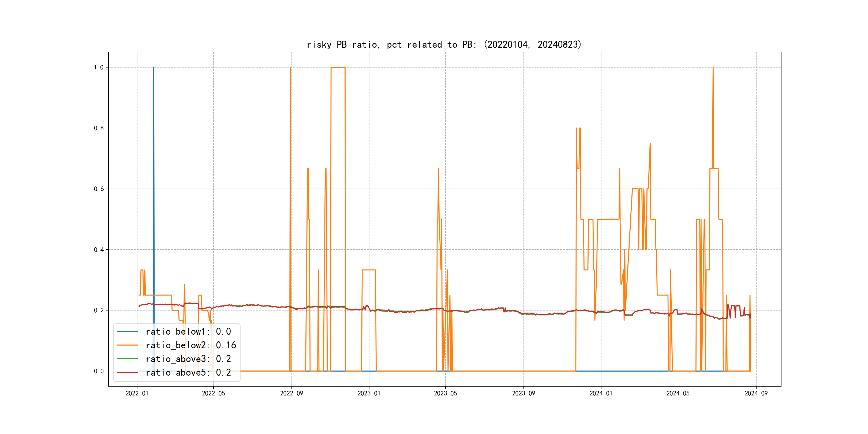This screenshot has height=434, width=868.
Task: Click the 2023-01 x-axis date label
Action: 369,393
